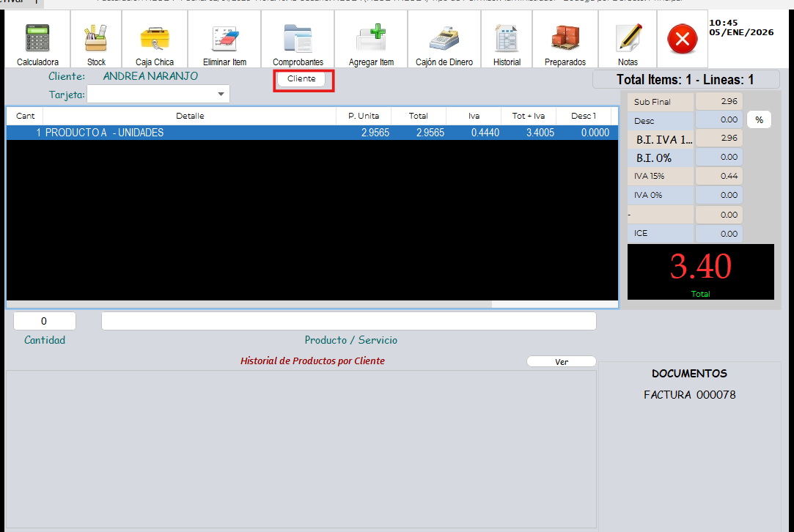Click Agregar Item plus icon

point(371,40)
